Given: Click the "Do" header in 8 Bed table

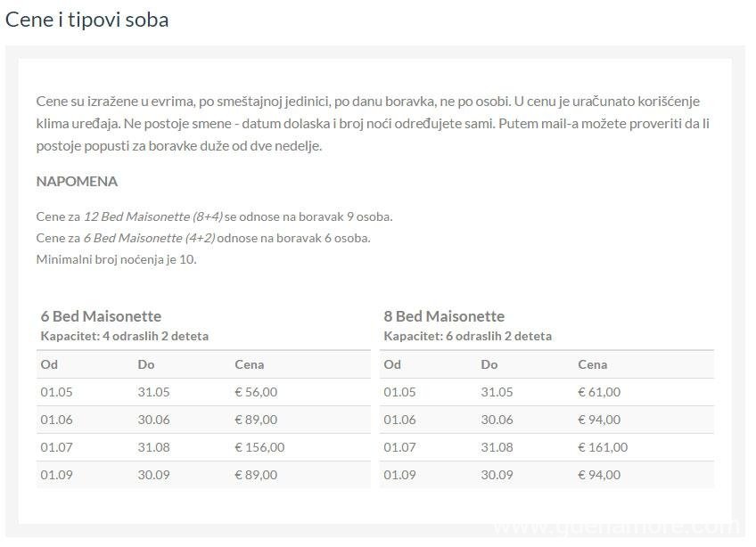Looking at the screenshot, I should tap(489, 364).
